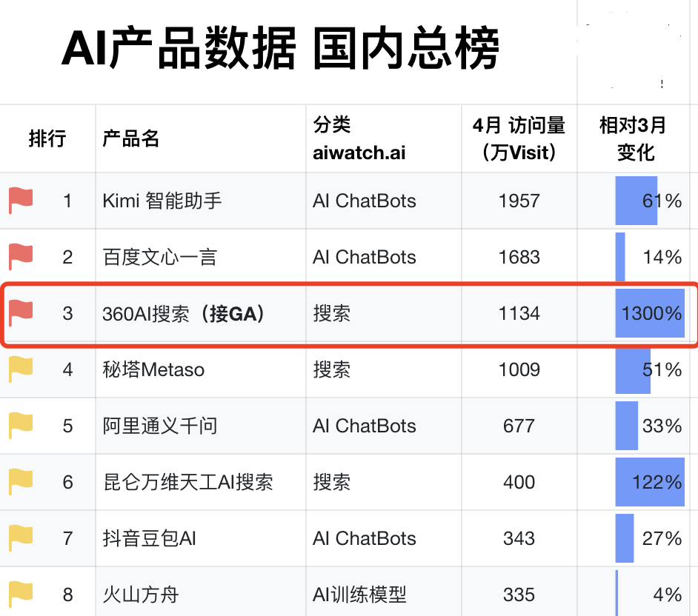The image size is (698, 616).
Task: Click the yellow flag beside rank 6
Action: (x=21, y=482)
